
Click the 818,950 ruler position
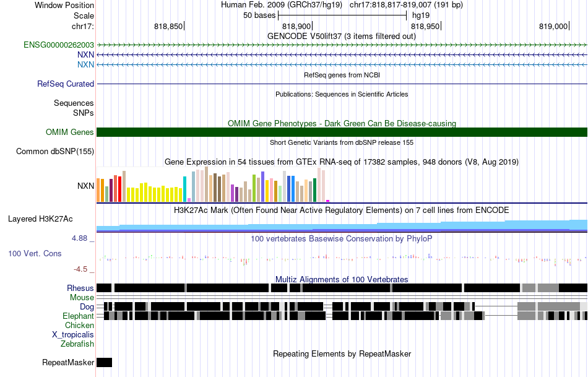(x=425, y=26)
